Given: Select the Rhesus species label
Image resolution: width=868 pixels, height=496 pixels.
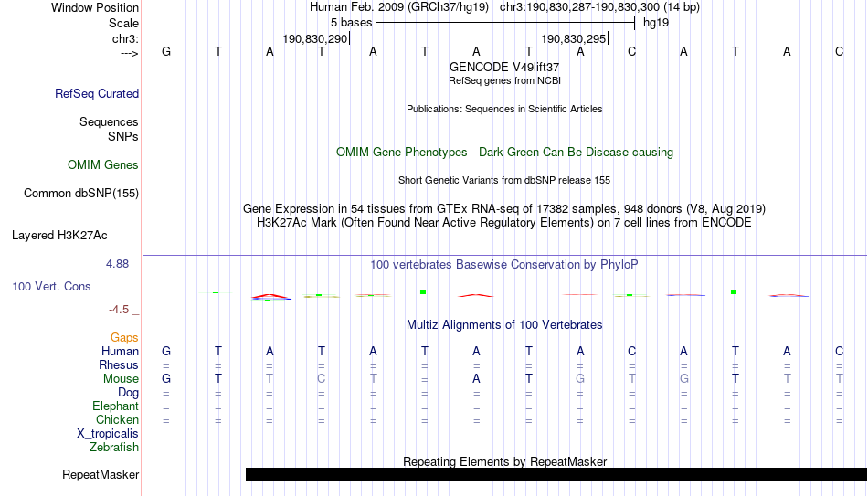Looking at the screenshot, I should [119, 365].
